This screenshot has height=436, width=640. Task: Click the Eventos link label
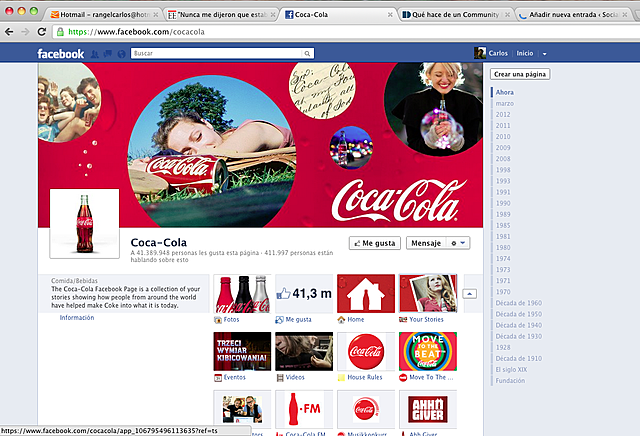coord(235,378)
